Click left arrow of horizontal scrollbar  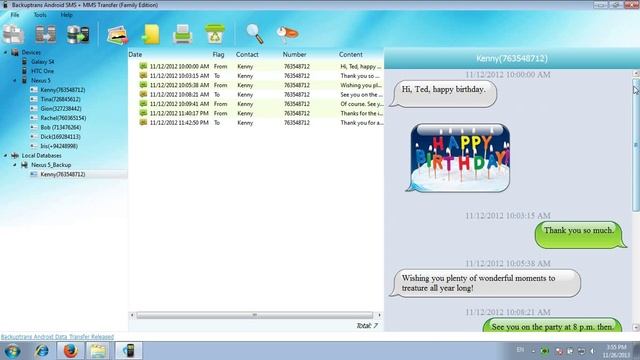132,315
